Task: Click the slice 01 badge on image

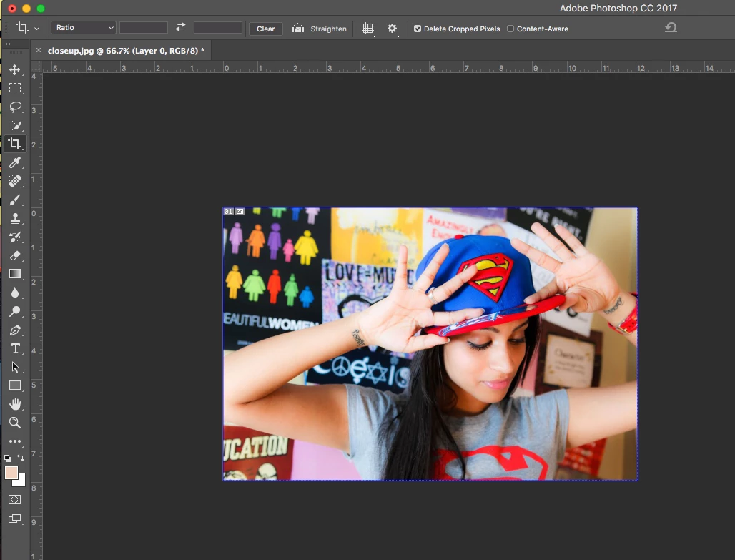Action: pos(228,212)
